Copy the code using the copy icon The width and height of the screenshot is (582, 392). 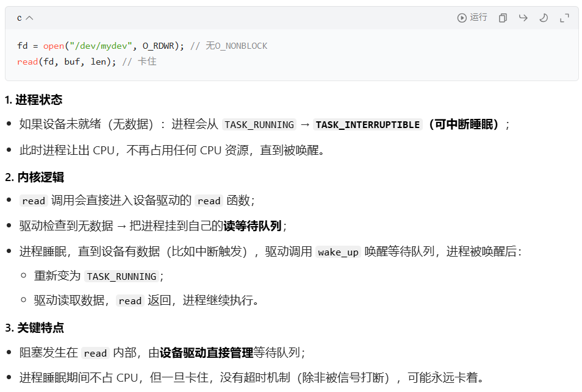tap(503, 18)
